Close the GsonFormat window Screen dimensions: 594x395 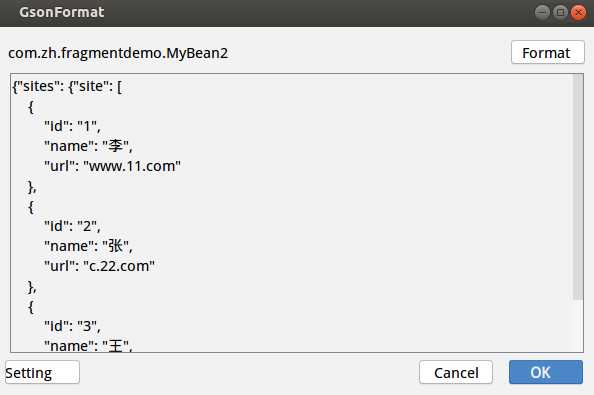point(578,12)
